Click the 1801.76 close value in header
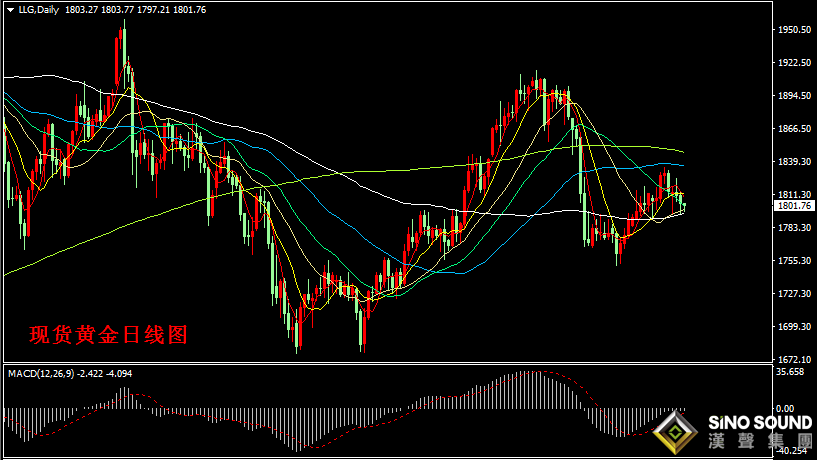Screen dimensions: 817x460 pyautogui.click(x=189, y=10)
